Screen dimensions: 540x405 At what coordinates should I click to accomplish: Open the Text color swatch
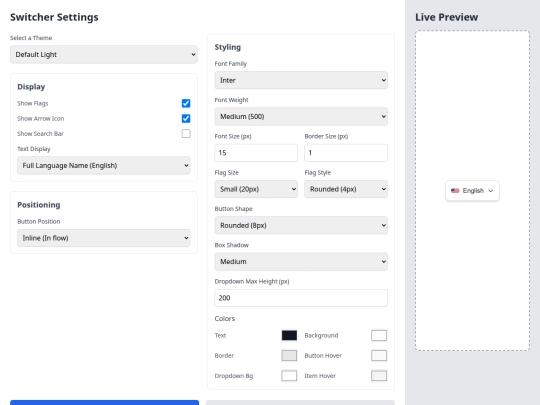click(289, 335)
